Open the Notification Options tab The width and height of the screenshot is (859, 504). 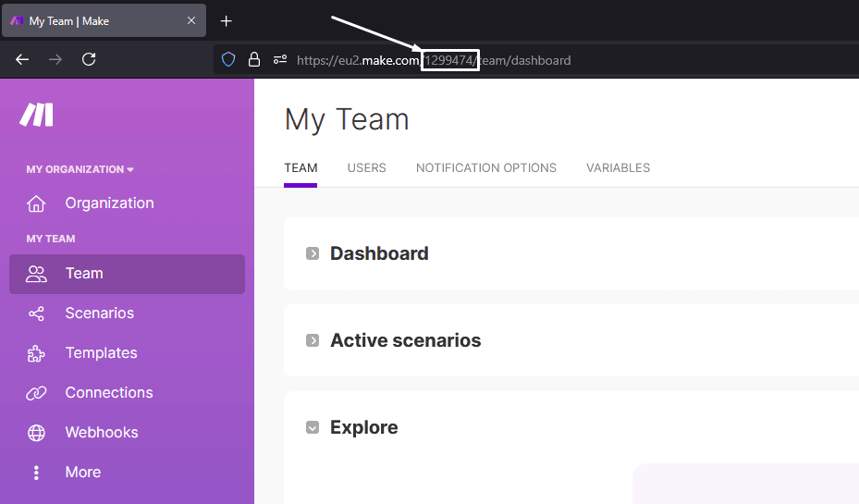tap(485, 168)
